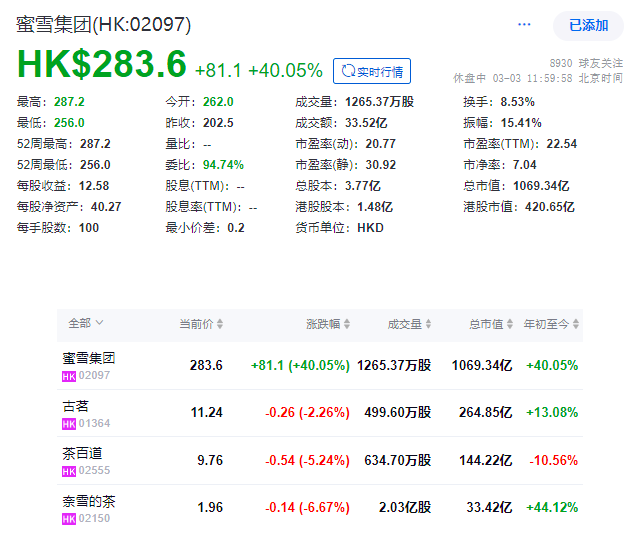Screen dimensions: 638x545
Task: Click 成交额 value 33.52亿
Action: coord(366,123)
